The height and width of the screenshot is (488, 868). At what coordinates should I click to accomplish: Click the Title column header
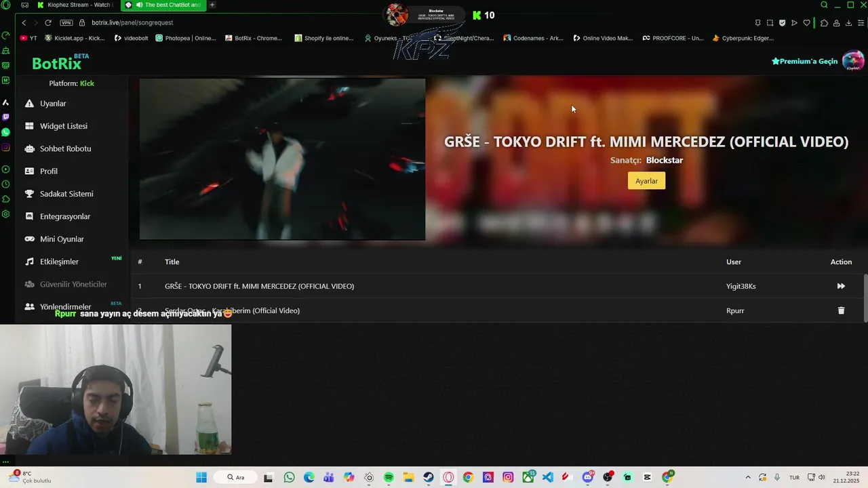[x=172, y=262]
